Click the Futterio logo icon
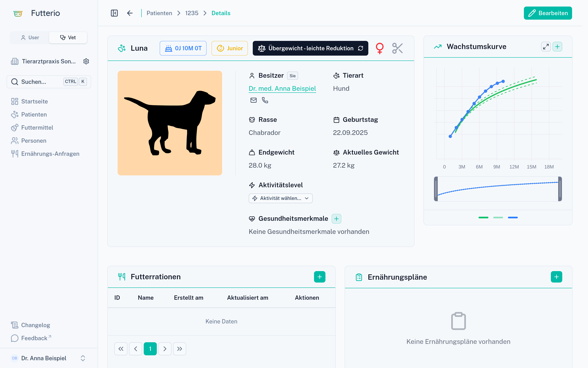Image resolution: width=588 pixels, height=368 pixels. (x=18, y=13)
